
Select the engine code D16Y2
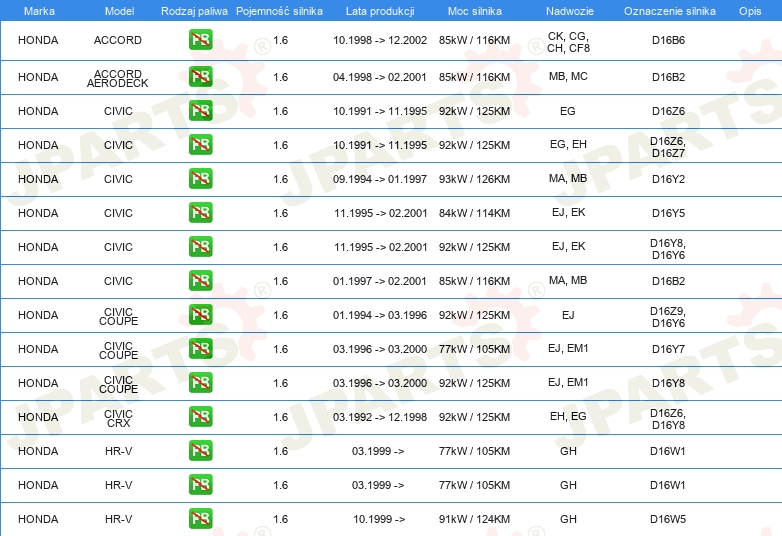[x=668, y=179]
